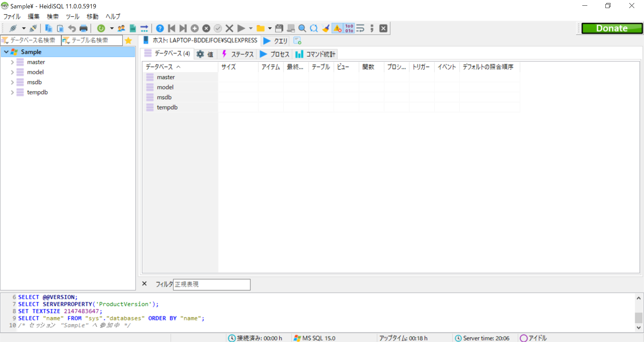
Task: Click the Cancel editing X icon
Action: click(229, 28)
